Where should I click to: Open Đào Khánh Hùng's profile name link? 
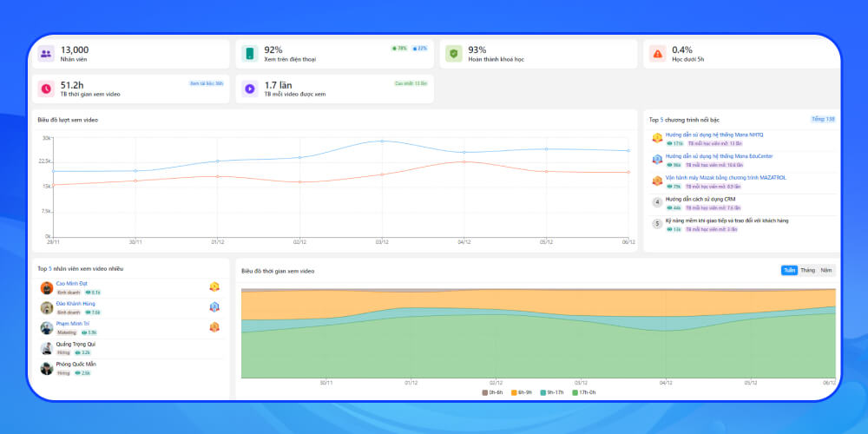(76, 303)
